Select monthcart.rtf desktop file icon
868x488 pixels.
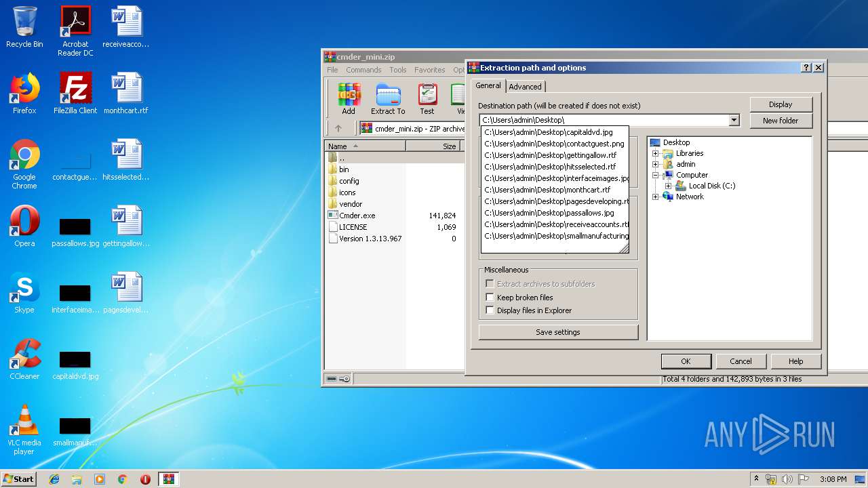126,94
